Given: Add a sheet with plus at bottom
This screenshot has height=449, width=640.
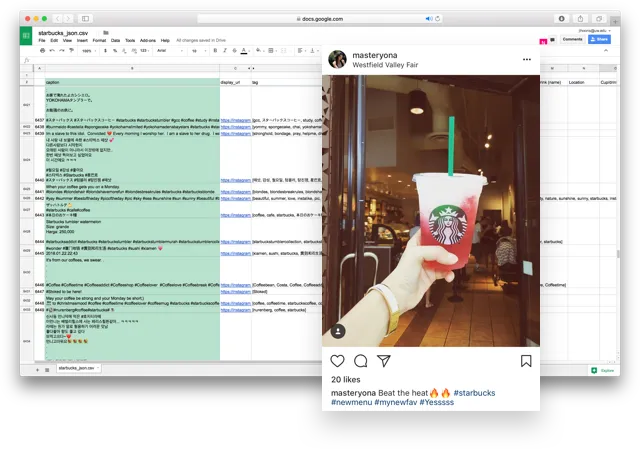Looking at the screenshot, I should pyautogui.click(x=38, y=370).
